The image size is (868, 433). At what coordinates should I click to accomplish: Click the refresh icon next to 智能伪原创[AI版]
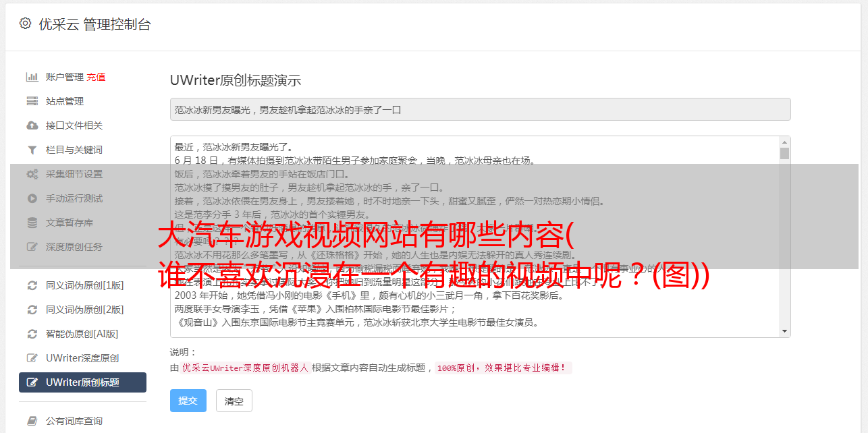point(32,334)
